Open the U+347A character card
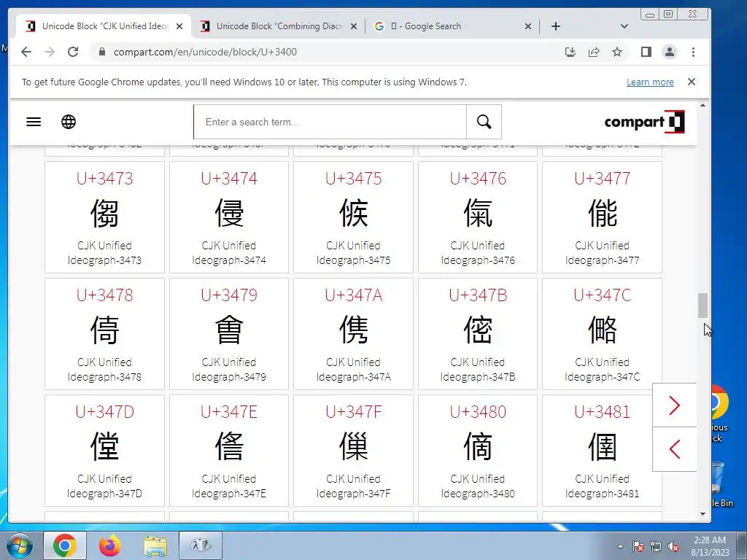 click(x=354, y=334)
